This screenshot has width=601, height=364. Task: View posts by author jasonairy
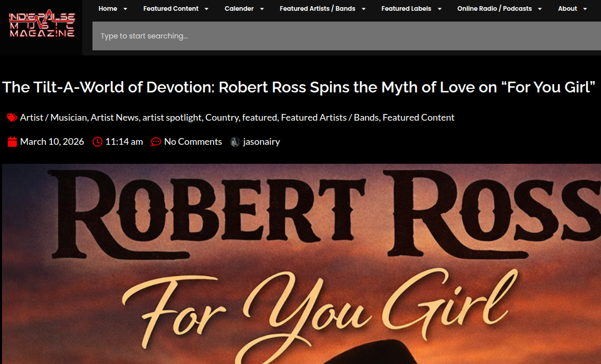pos(261,142)
